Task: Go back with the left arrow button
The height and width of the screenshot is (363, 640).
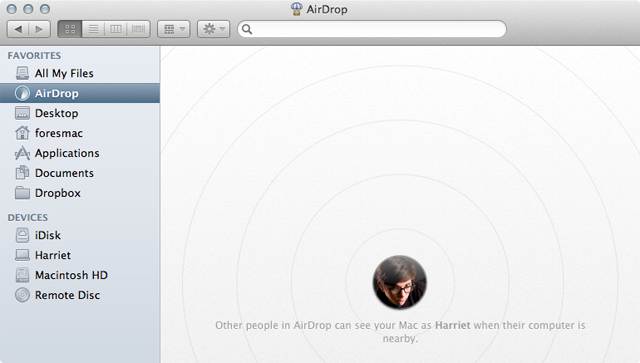Action: tap(18, 29)
